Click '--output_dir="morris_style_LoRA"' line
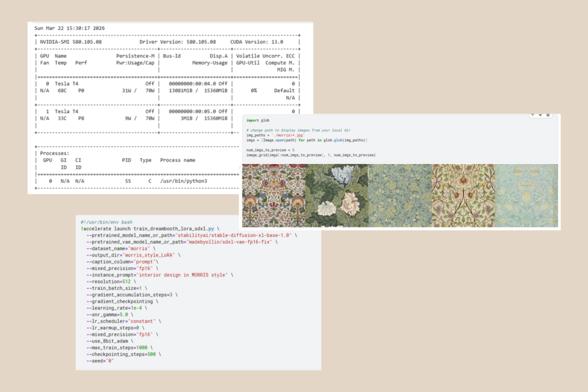This screenshot has width=588, height=392. [x=133, y=255]
